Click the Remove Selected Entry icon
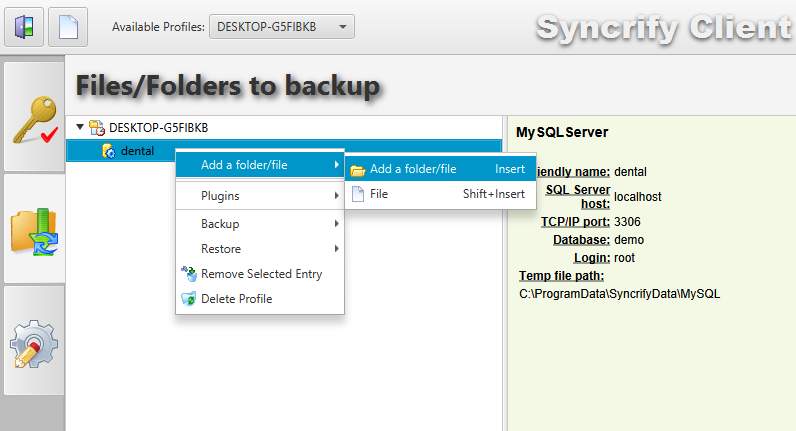 coord(188,274)
